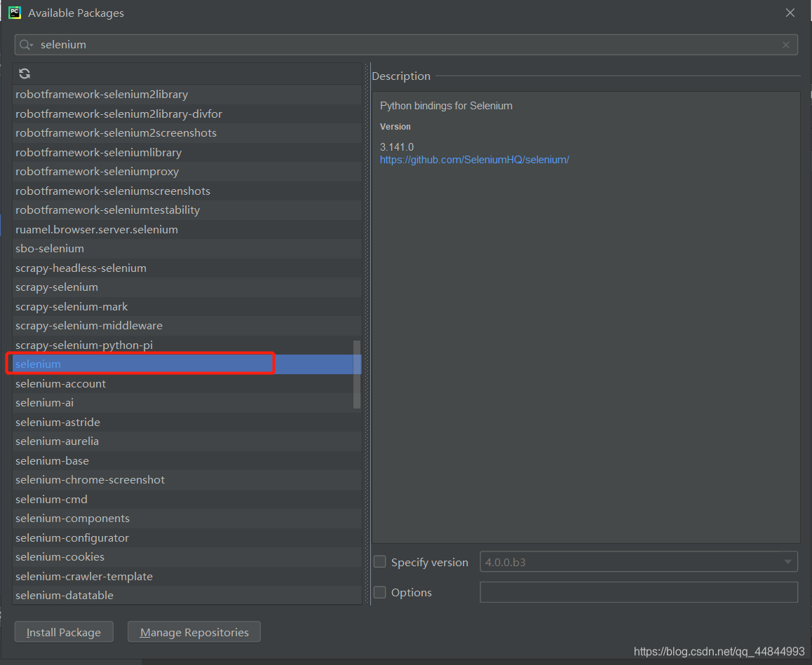Click the version combo box arrow

click(x=787, y=562)
